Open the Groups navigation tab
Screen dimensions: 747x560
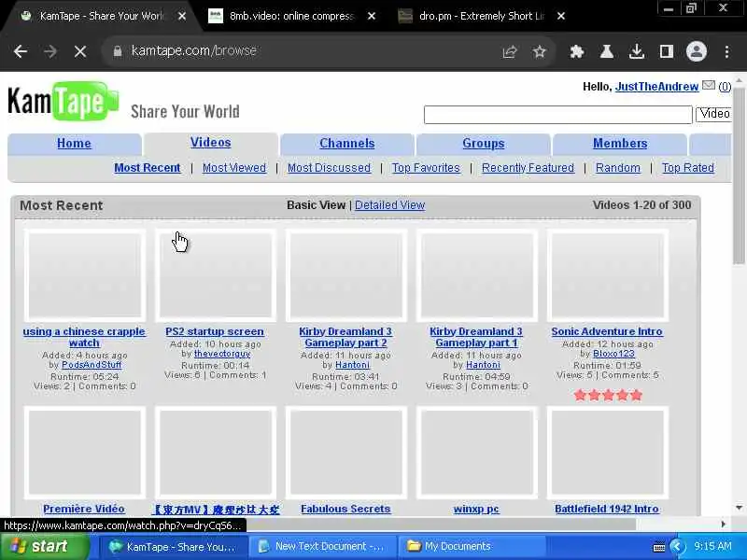pyautogui.click(x=483, y=144)
